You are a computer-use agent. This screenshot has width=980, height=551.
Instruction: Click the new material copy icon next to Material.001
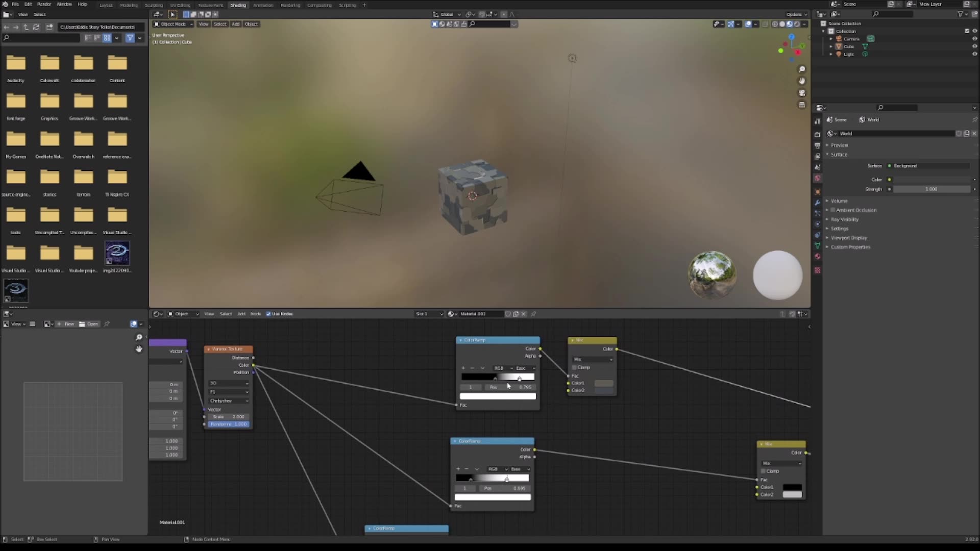click(516, 314)
